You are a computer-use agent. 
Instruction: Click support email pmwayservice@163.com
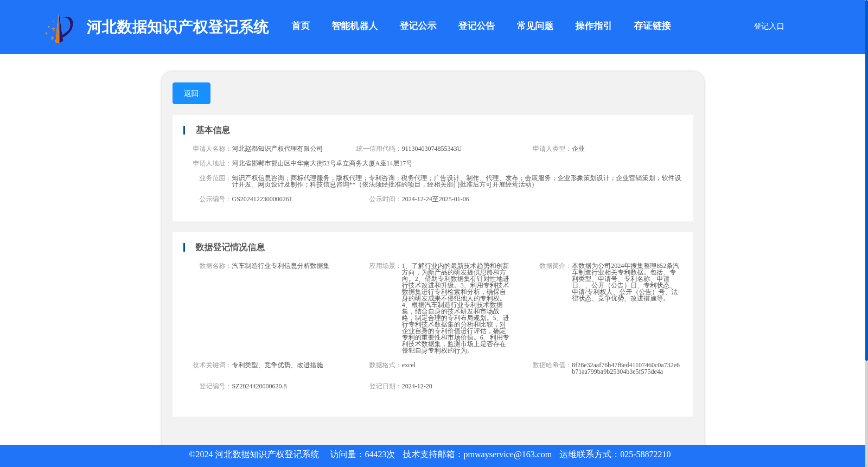tap(507, 455)
